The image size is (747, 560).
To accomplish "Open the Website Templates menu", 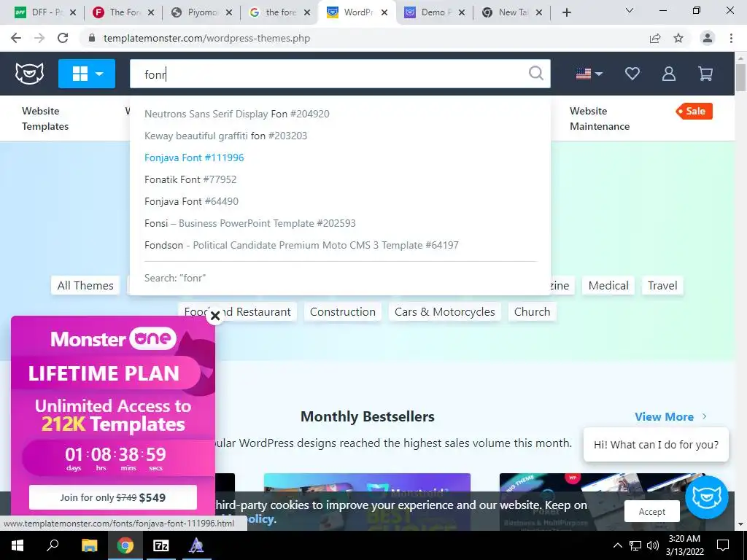I will point(45,119).
